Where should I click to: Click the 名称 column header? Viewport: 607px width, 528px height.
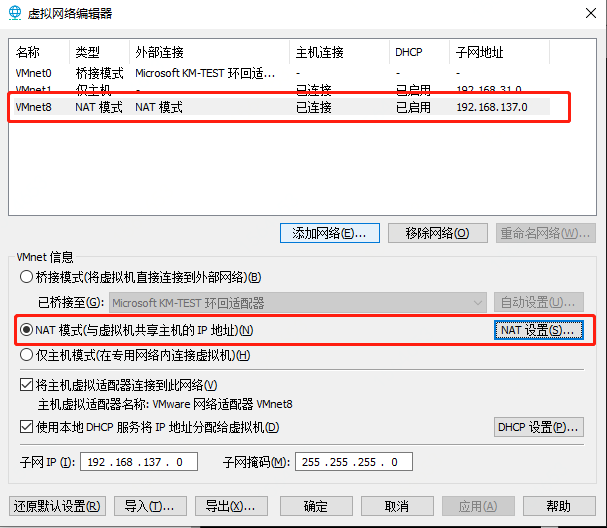click(x=28, y=52)
